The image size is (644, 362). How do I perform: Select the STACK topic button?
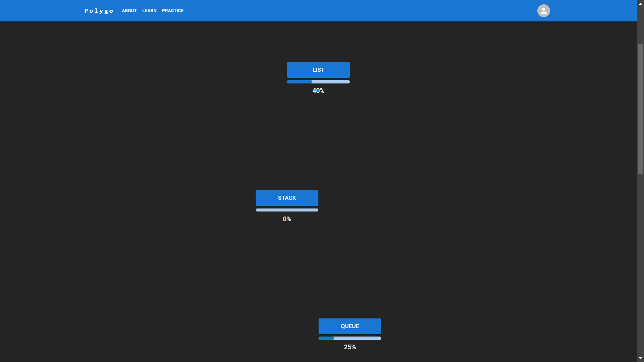click(x=287, y=198)
